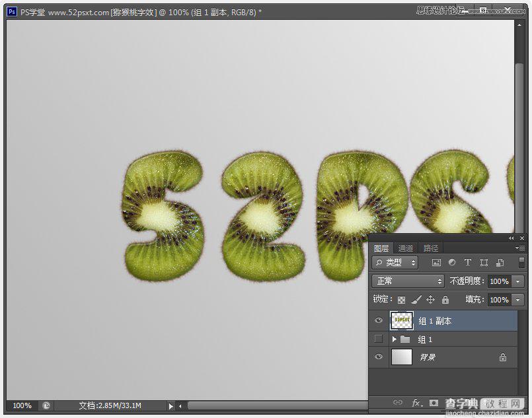The height and width of the screenshot is (418, 532).
Task: Filter layers by adjustment layer icon
Action: (452, 262)
